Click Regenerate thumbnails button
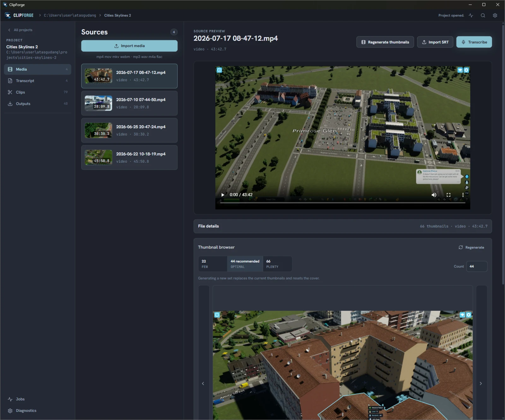The height and width of the screenshot is (420, 505). pyautogui.click(x=385, y=42)
